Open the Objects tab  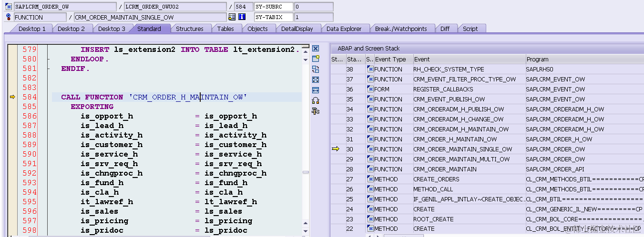(x=257, y=29)
